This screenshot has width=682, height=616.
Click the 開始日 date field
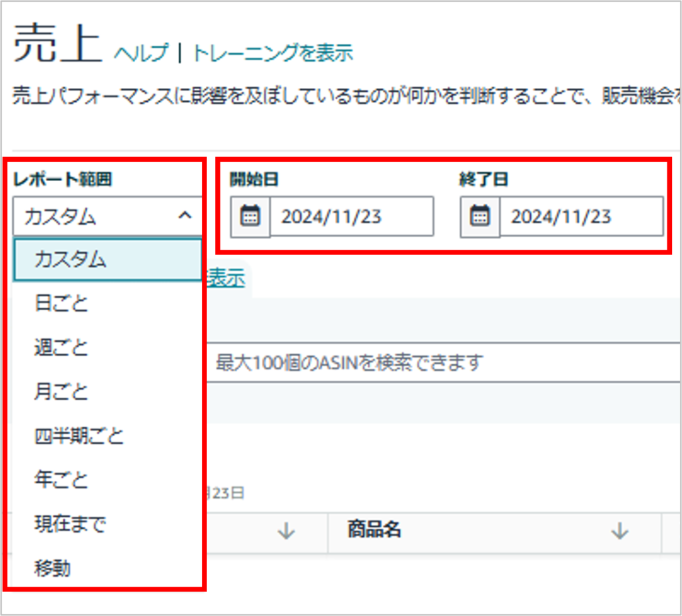352,216
